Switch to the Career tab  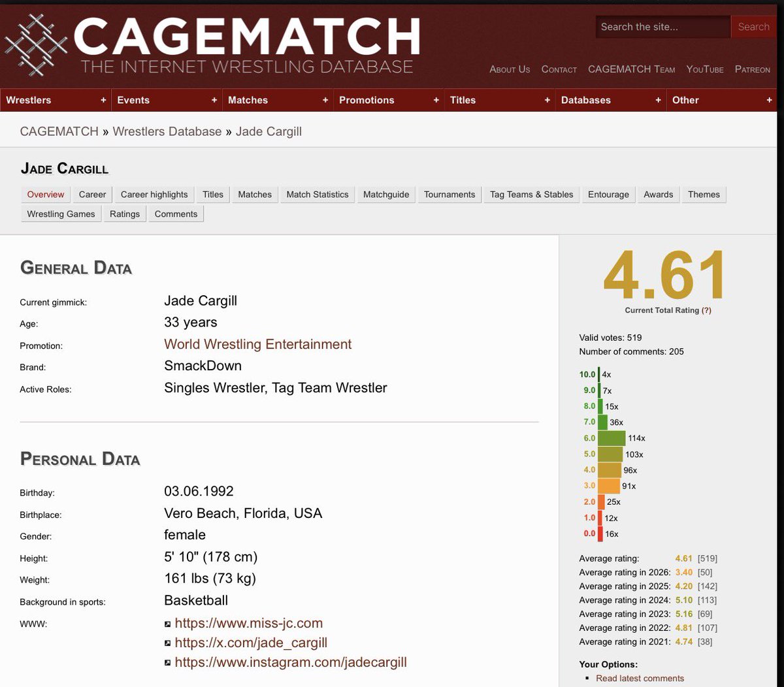(x=92, y=195)
